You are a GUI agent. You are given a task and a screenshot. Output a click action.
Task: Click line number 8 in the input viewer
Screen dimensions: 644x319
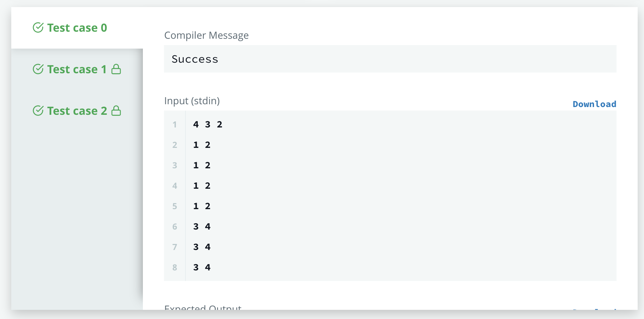tap(175, 267)
